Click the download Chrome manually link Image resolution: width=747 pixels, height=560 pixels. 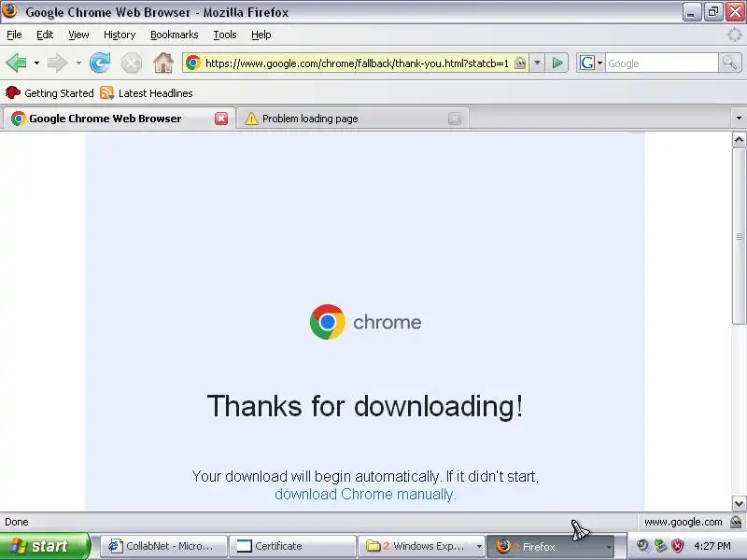[365, 495]
